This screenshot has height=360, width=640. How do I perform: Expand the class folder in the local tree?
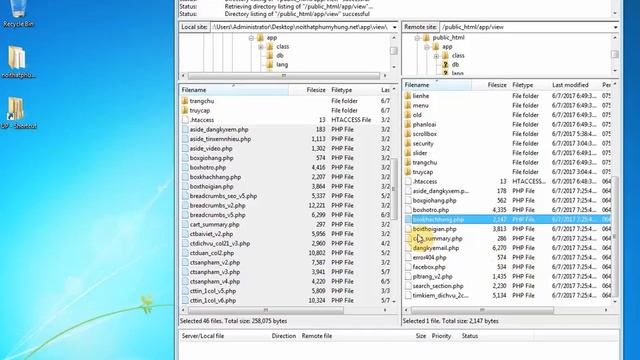pos(261,47)
